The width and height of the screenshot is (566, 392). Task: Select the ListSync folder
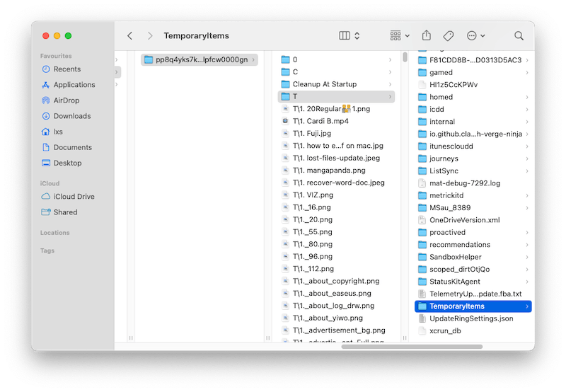coord(473,171)
